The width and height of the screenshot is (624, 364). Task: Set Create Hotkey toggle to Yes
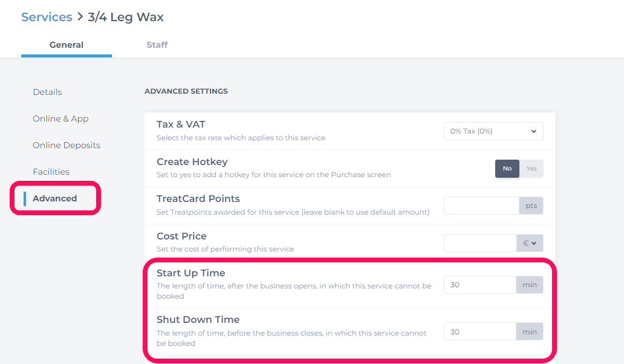[x=531, y=169]
